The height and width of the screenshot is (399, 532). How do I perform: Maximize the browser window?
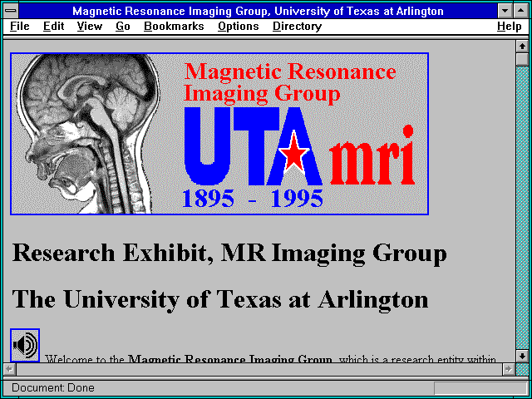pos(521,11)
